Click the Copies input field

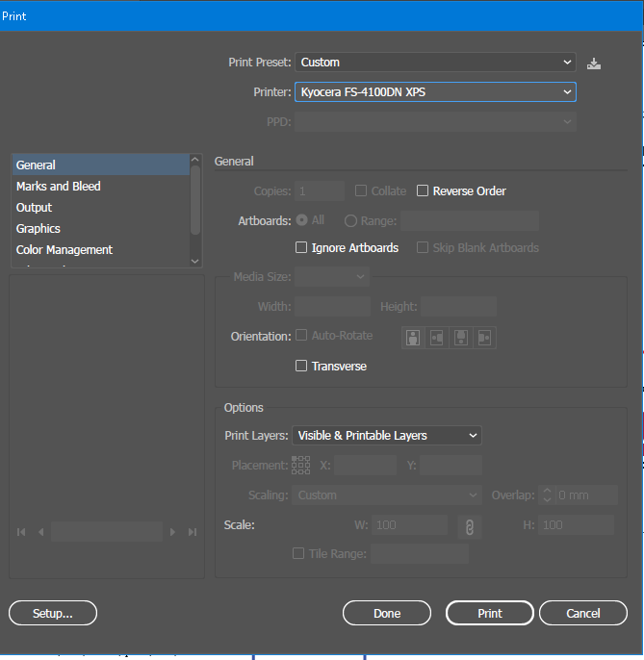pos(320,191)
